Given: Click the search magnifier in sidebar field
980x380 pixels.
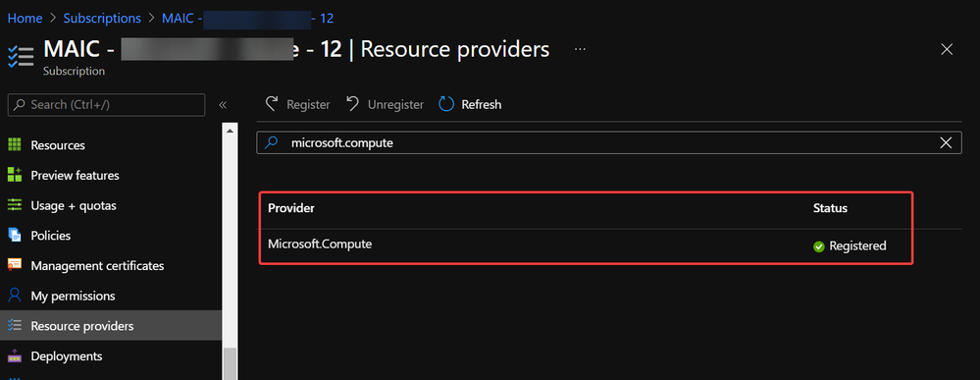Looking at the screenshot, I should click(x=20, y=104).
